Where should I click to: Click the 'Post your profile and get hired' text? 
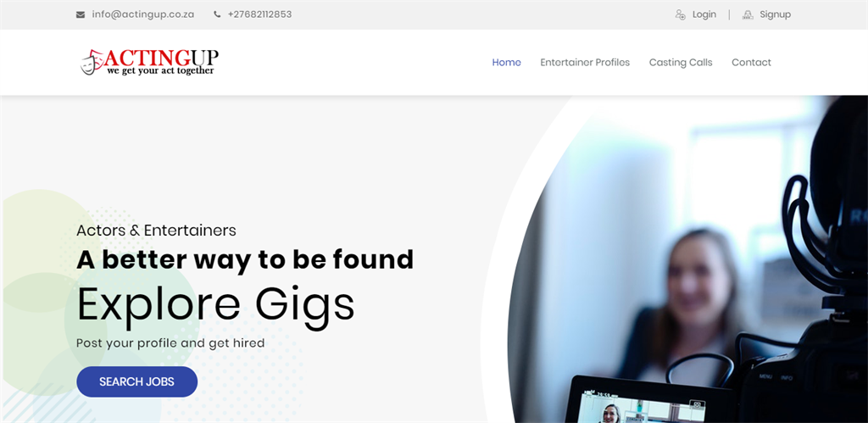point(170,343)
